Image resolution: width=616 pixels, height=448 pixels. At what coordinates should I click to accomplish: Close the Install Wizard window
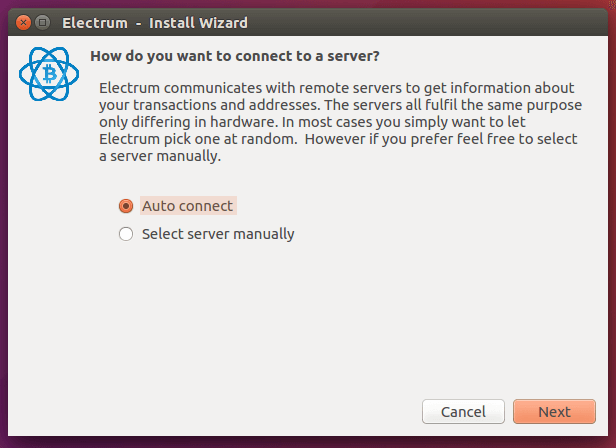click(22, 22)
